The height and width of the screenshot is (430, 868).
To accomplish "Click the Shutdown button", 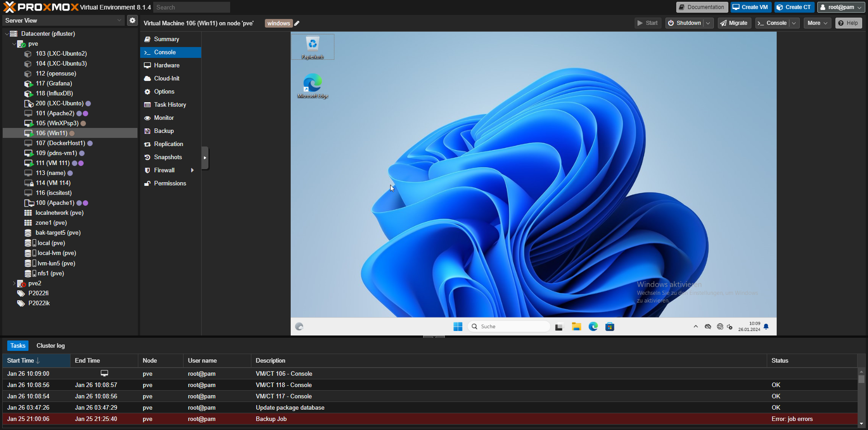I will (684, 23).
